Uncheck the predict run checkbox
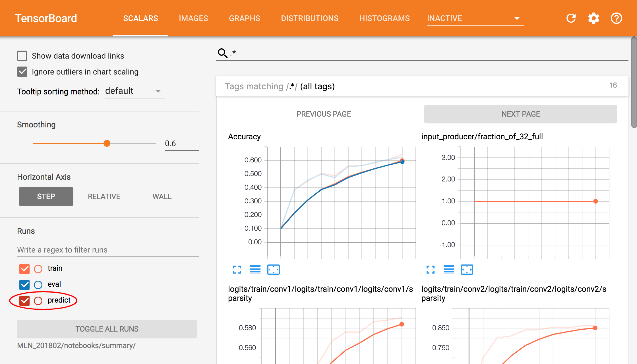 pyautogui.click(x=24, y=301)
